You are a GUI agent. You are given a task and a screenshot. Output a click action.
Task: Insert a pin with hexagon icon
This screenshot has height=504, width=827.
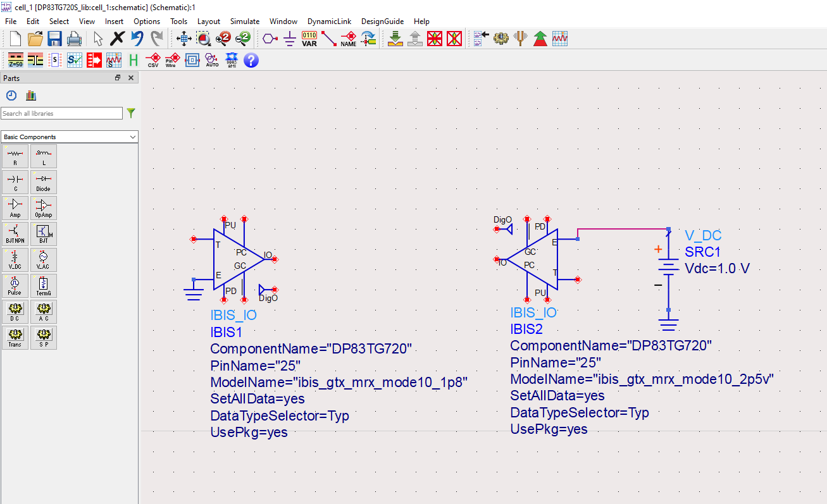270,39
